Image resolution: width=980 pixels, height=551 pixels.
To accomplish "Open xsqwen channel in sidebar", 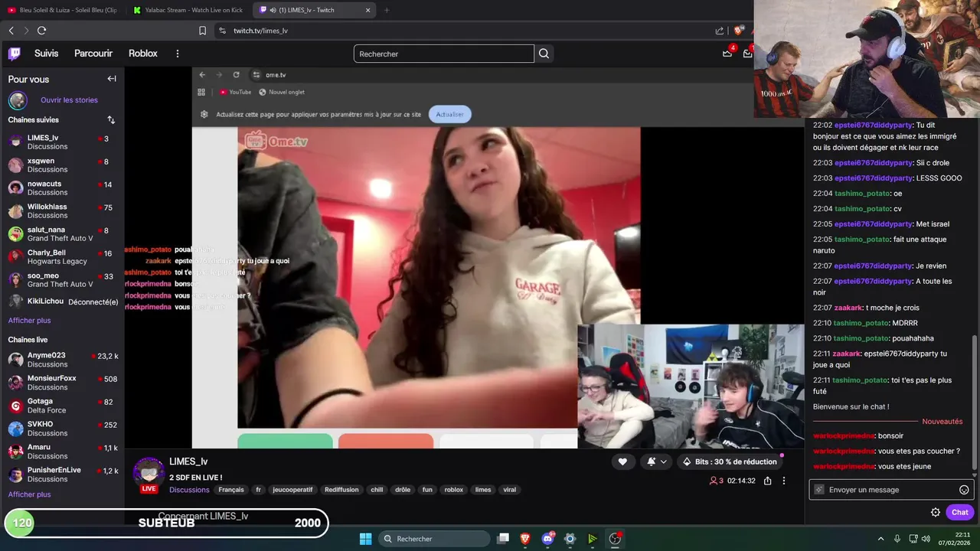I will 62,165.
